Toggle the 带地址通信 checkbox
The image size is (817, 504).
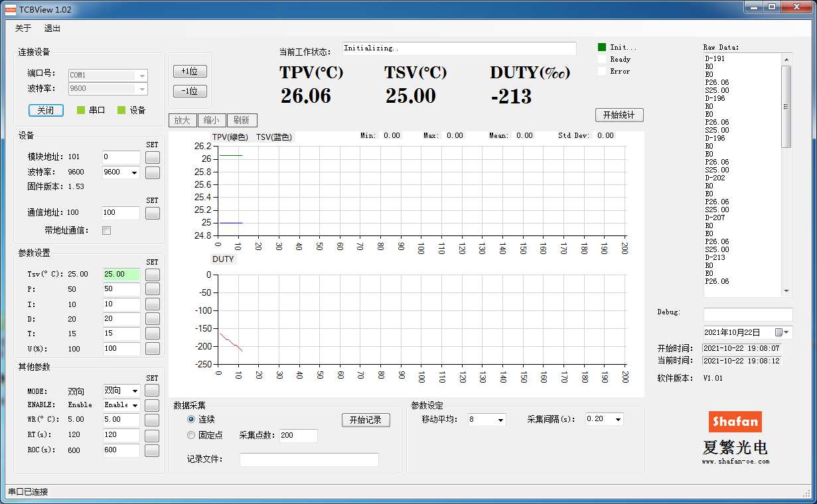coord(106,231)
